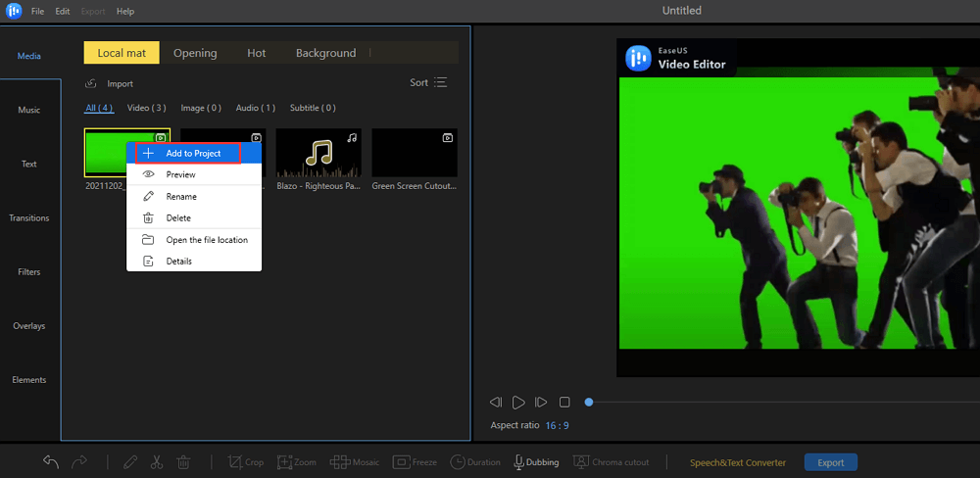Open the Freeze frame tool

[x=415, y=462]
